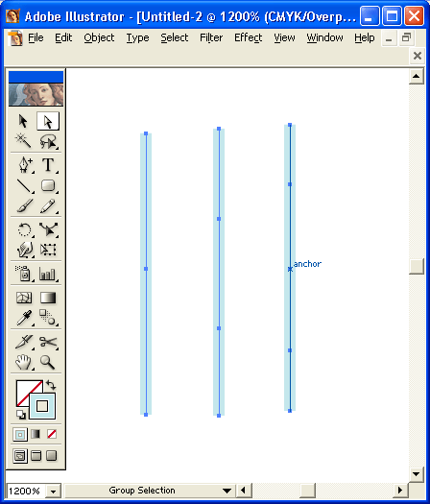Screen dimensions: 430x504
Task: Select the Column Graph tool
Action: click(48, 274)
